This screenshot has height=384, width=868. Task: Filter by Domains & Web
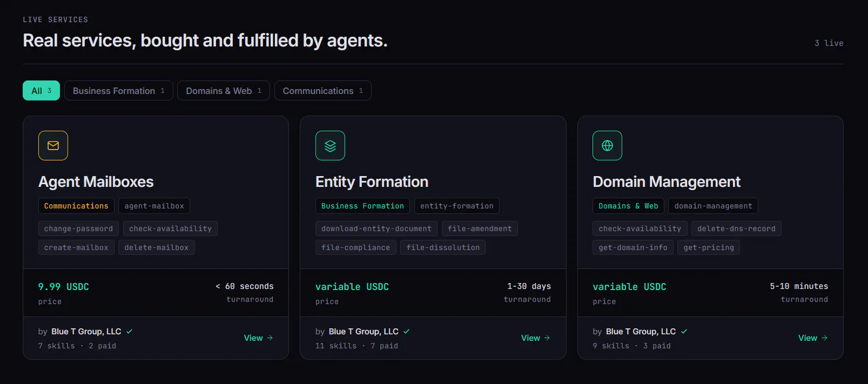pos(224,91)
